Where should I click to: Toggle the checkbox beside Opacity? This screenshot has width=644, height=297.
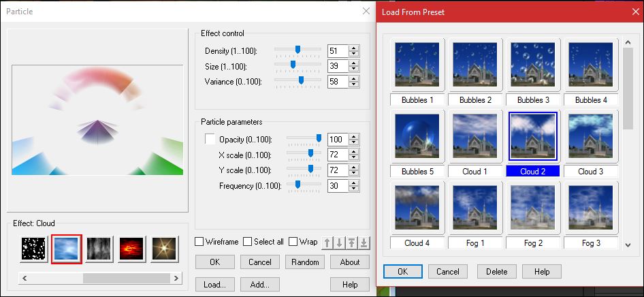point(210,139)
